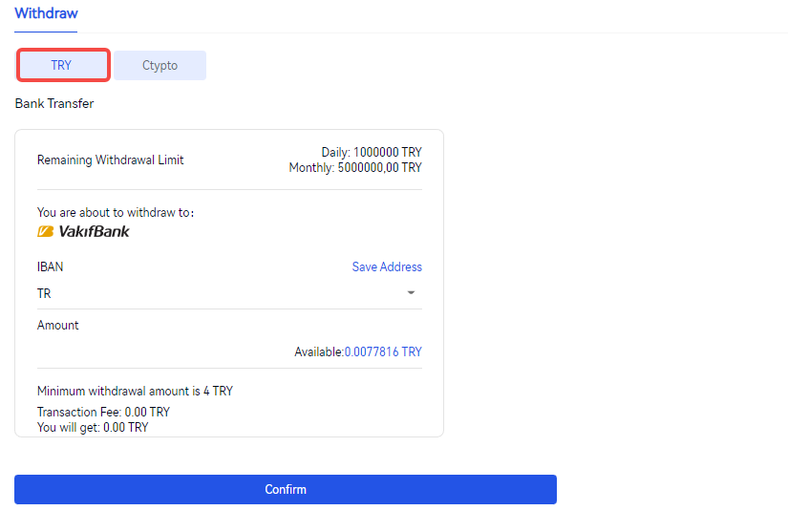Click the minimum withdrawal amount notice
The height and width of the screenshot is (532, 788).
[x=135, y=391]
